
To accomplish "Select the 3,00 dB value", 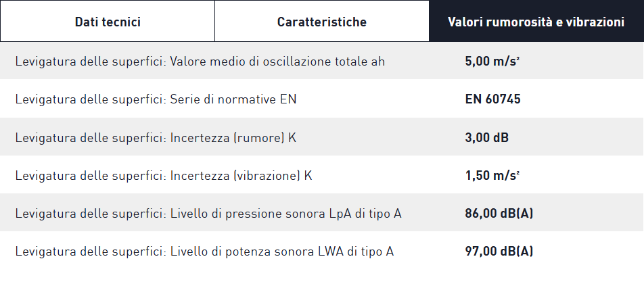I will (x=487, y=138).
